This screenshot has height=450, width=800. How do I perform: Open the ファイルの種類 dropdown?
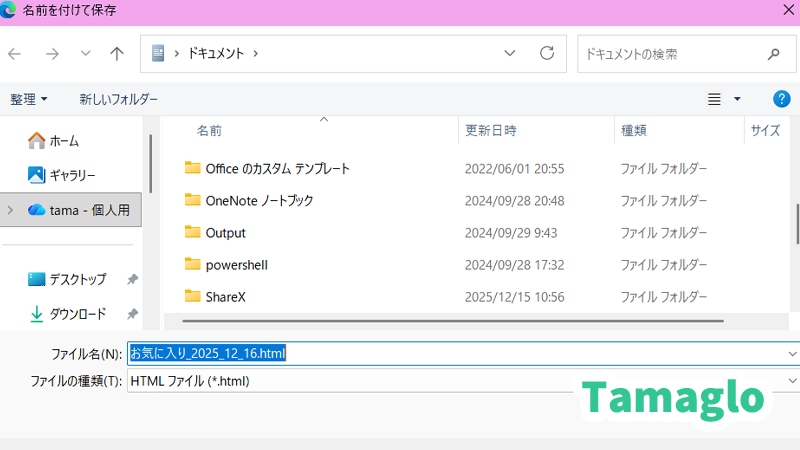[792, 381]
